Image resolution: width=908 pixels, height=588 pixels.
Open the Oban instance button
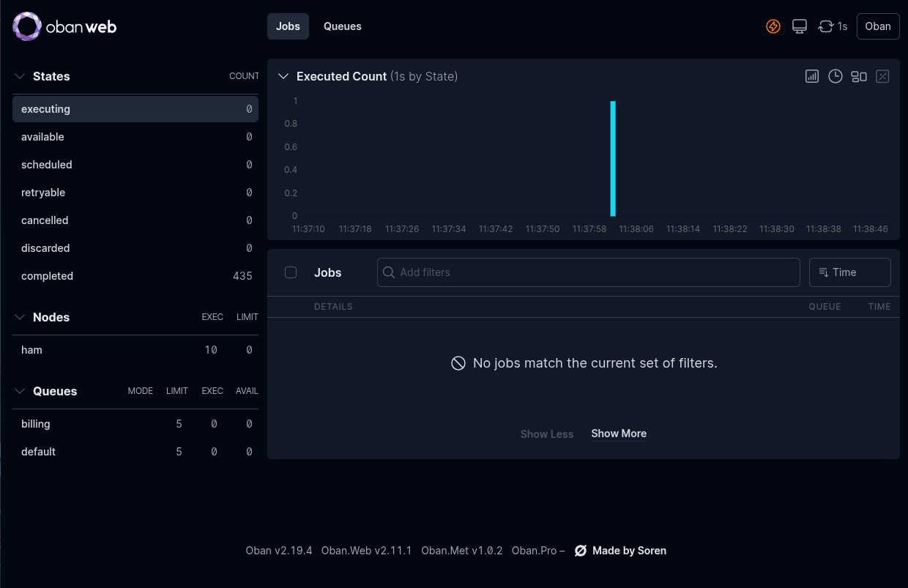(x=877, y=26)
